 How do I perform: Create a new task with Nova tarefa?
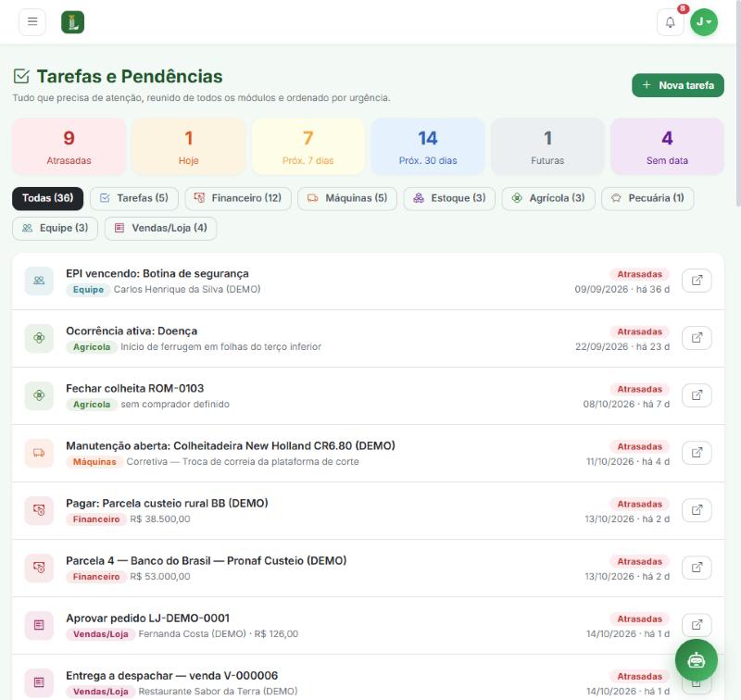tap(678, 85)
